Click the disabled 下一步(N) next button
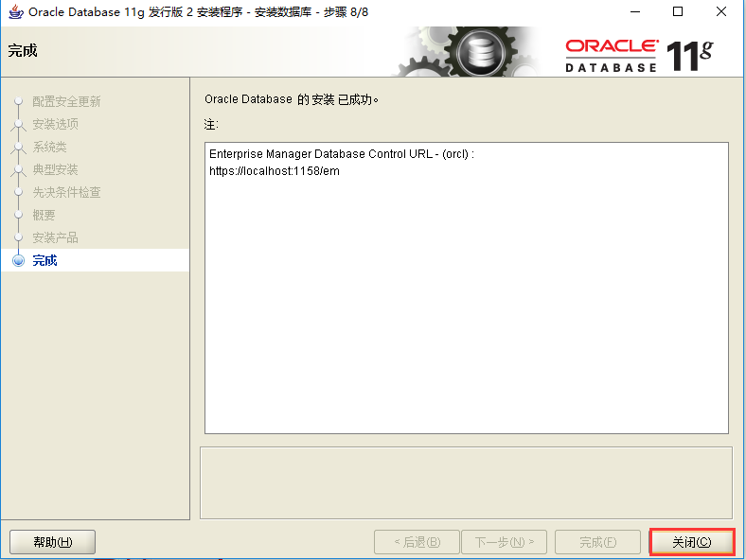Image resolution: width=746 pixels, height=560 pixels. [504, 542]
